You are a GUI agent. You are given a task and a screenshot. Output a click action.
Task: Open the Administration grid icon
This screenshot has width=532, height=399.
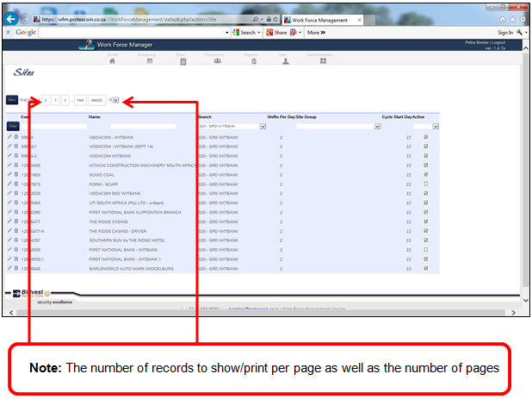pos(323,61)
